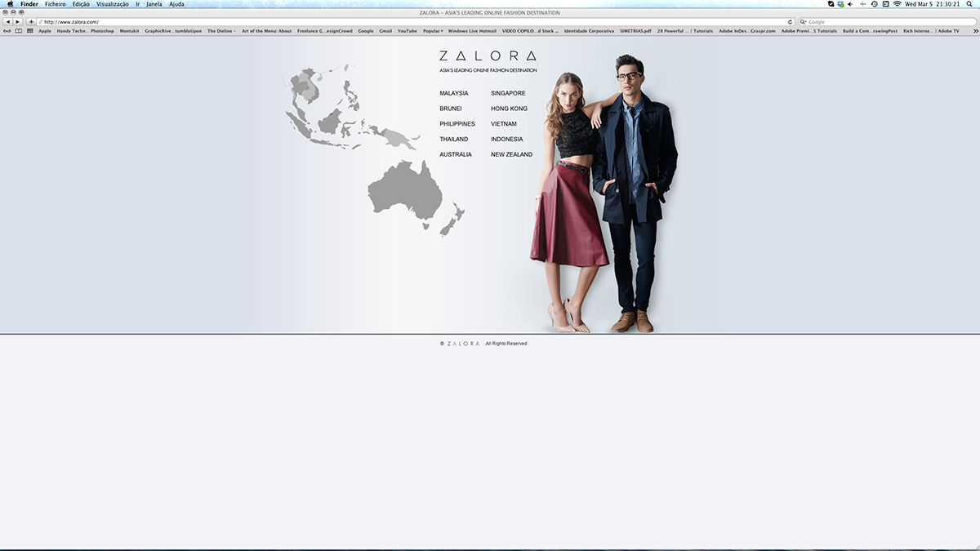The height and width of the screenshot is (551, 980).
Task: Open the Popular bookmarks dropdown
Action: click(433, 31)
